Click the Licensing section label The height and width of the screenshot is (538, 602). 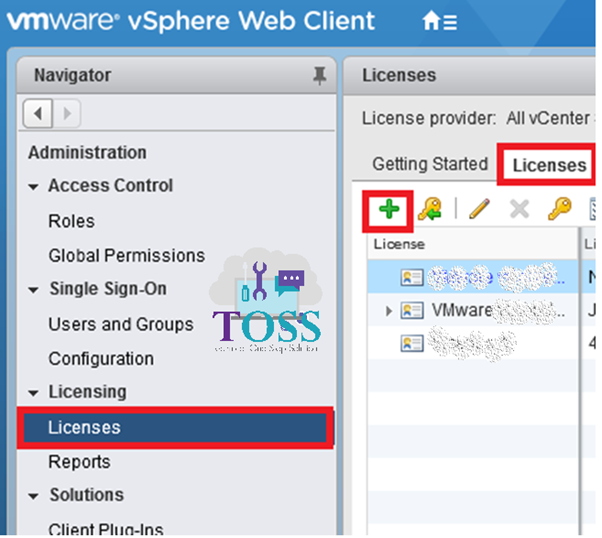click(x=88, y=392)
